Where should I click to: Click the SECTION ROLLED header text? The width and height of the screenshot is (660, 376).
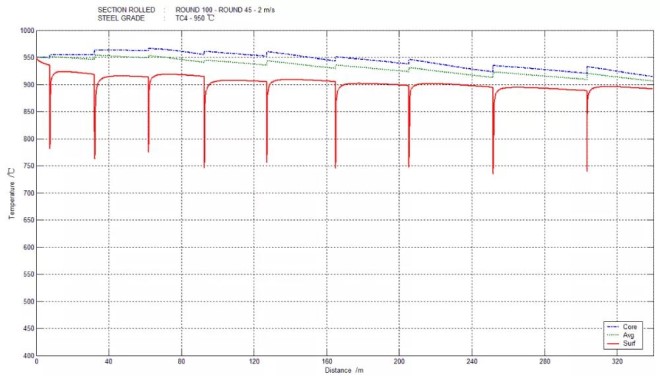(126, 10)
